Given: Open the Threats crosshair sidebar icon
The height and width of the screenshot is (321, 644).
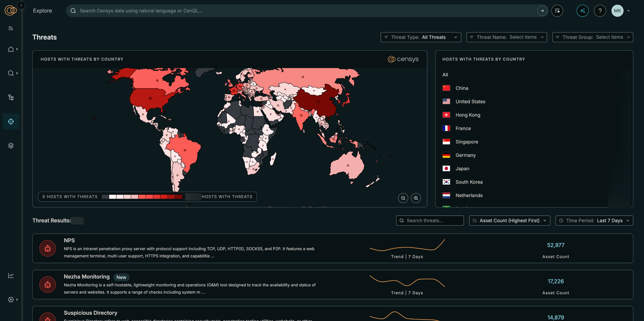Looking at the screenshot, I should (x=11, y=121).
